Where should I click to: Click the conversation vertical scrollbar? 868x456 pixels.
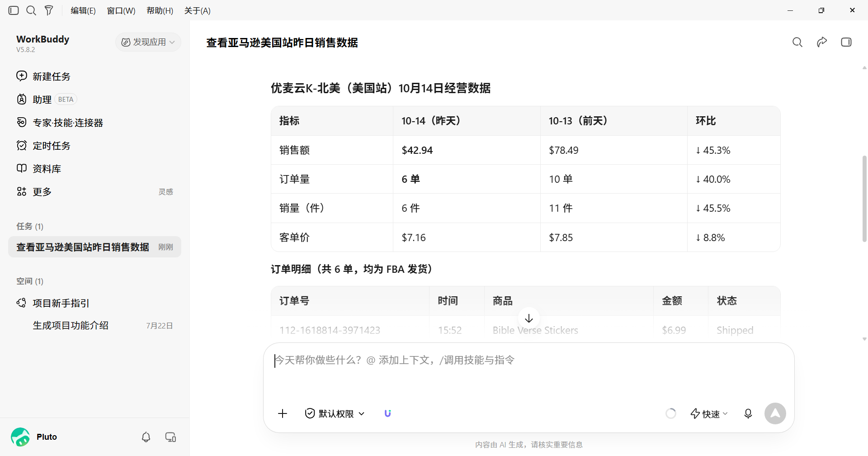tap(864, 199)
